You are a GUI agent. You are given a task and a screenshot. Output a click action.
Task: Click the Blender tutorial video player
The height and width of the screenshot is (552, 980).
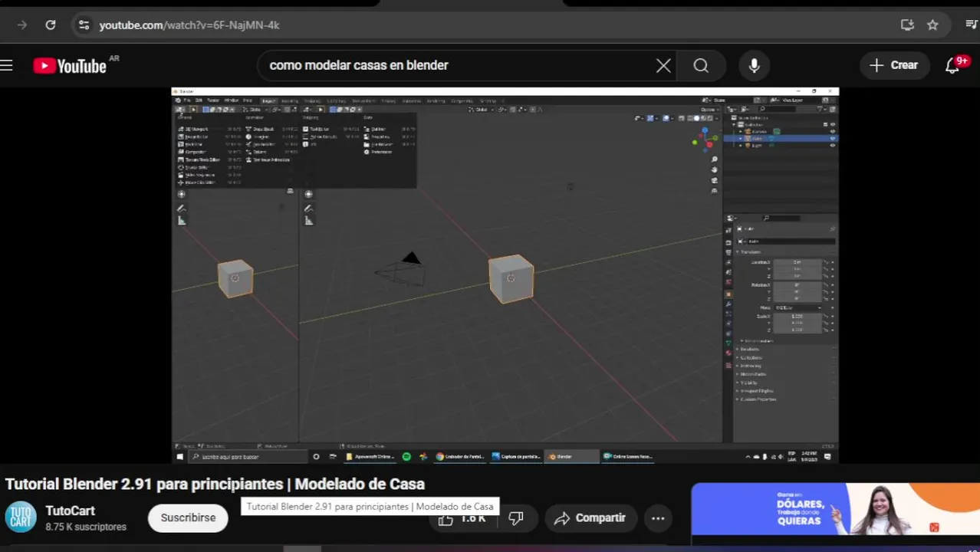(x=505, y=275)
